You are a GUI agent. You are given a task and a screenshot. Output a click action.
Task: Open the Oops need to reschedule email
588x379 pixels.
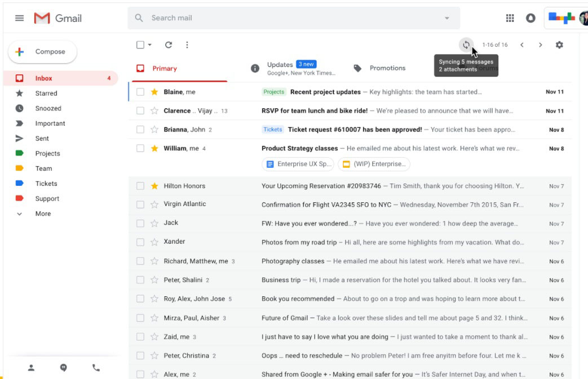[350, 356]
